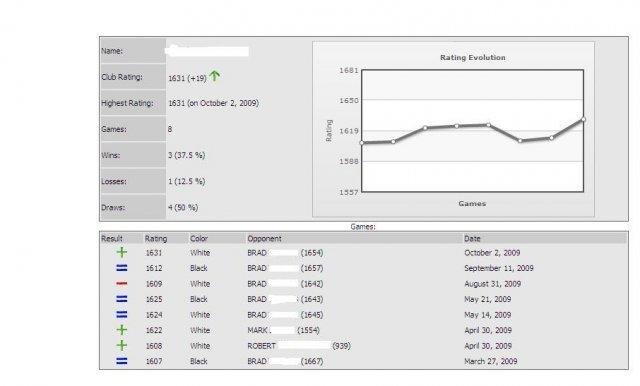Click opponent ROBERT with rating (939)
The image size is (640, 386).
click(299, 346)
